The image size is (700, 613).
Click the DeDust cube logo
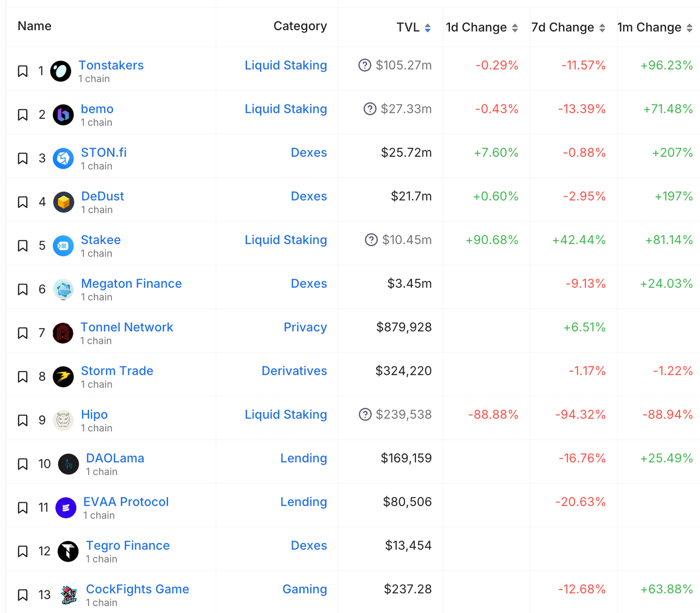(x=63, y=202)
